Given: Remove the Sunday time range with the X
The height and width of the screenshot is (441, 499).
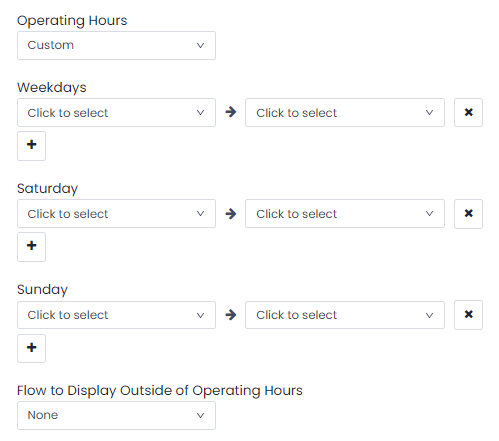Looking at the screenshot, I should tap(468, 315).
